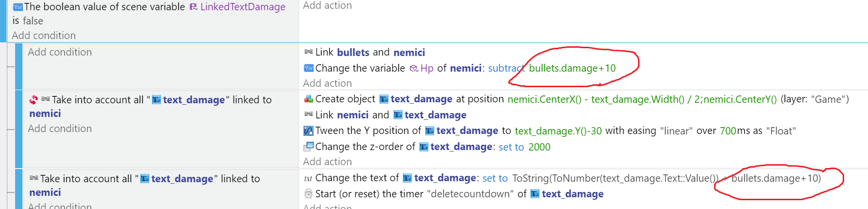Select the first sub-event blue side bar
This screenshot has width=868, height=209.
point(19,66)
